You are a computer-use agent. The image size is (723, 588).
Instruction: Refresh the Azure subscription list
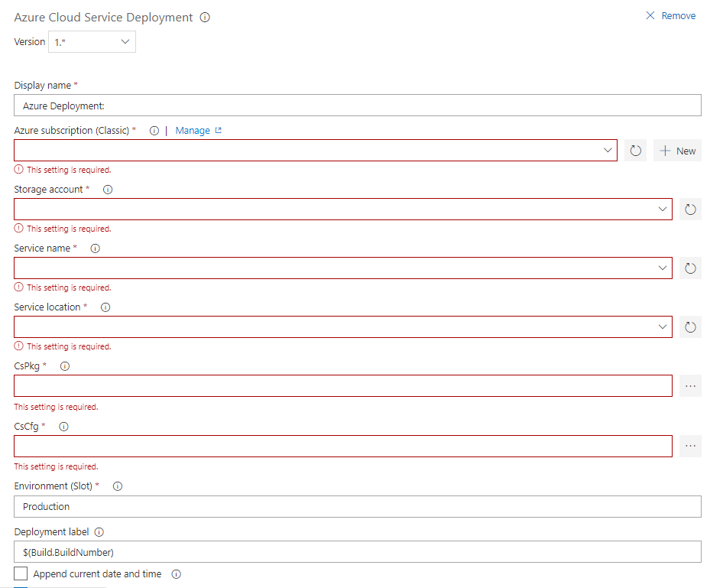tap(635, 151)
